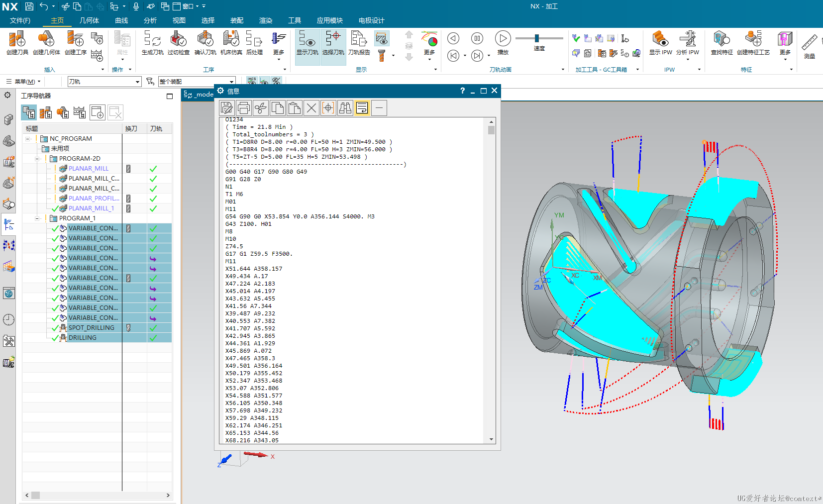Switch to the 几何体 ribbon tab
Viewport: 823px width, 504px height.
[89, 20]
